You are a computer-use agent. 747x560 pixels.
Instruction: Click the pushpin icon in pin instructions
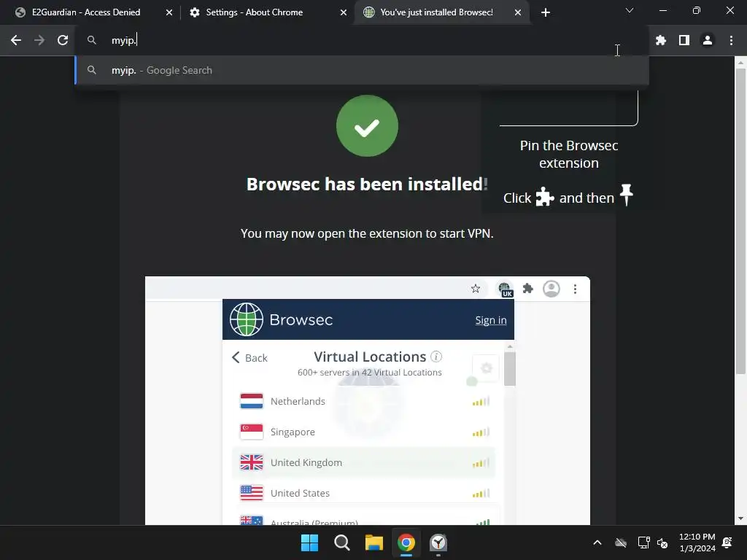(x=626, y=195)
